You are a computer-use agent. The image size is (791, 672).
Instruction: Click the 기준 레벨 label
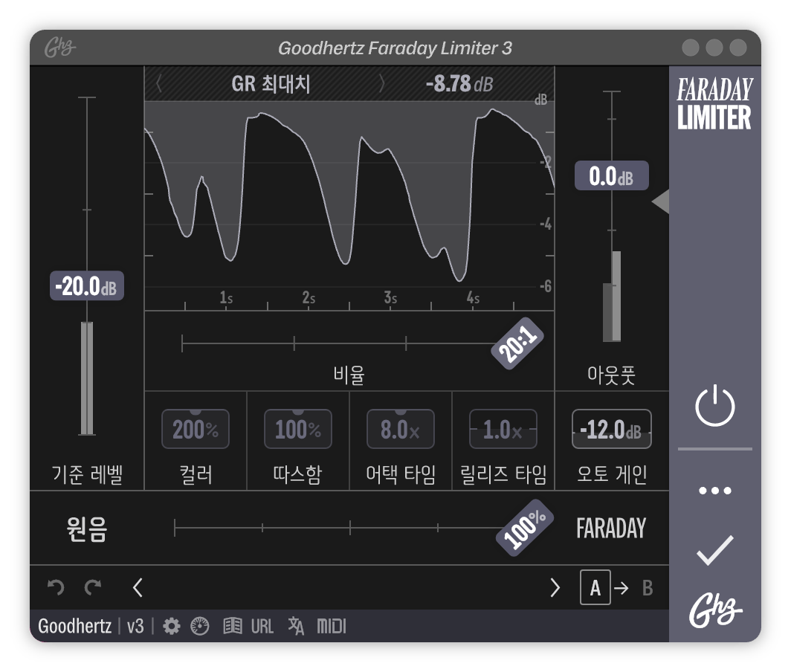tap(87, 474)
